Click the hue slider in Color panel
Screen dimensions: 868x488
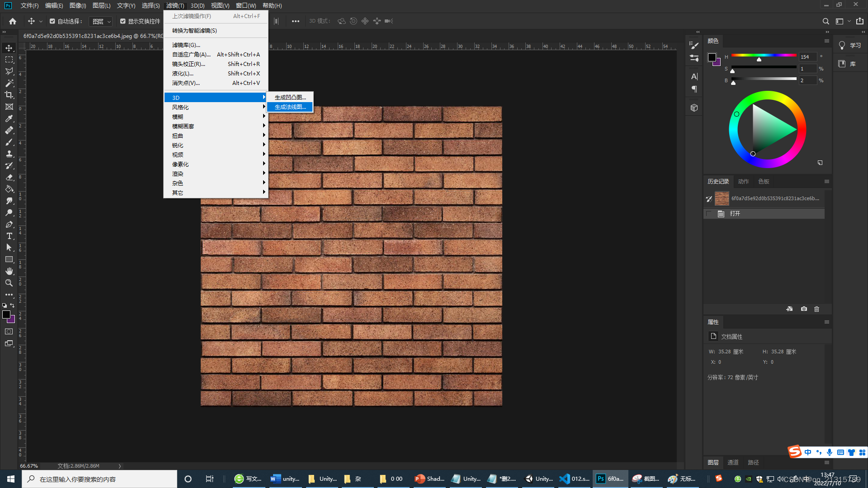click(x=764, y=56)
